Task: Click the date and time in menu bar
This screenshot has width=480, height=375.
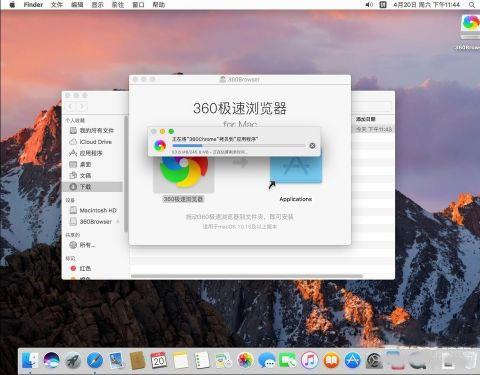Action: coord(426,5)
